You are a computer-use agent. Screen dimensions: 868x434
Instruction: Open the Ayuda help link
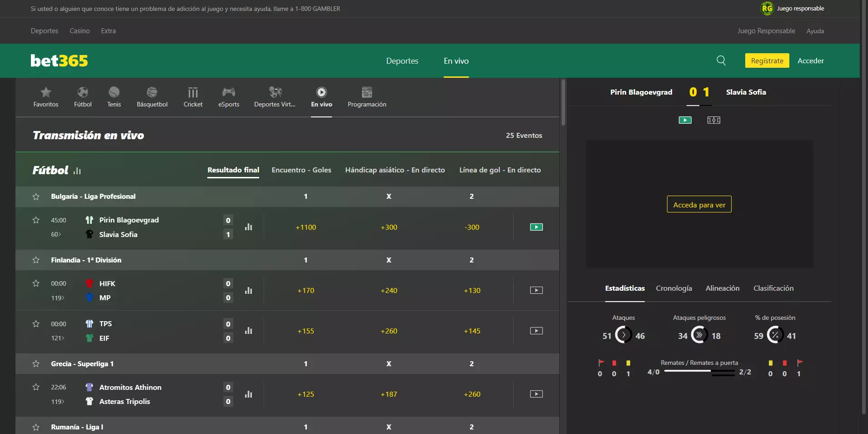(x=815, y=31)
